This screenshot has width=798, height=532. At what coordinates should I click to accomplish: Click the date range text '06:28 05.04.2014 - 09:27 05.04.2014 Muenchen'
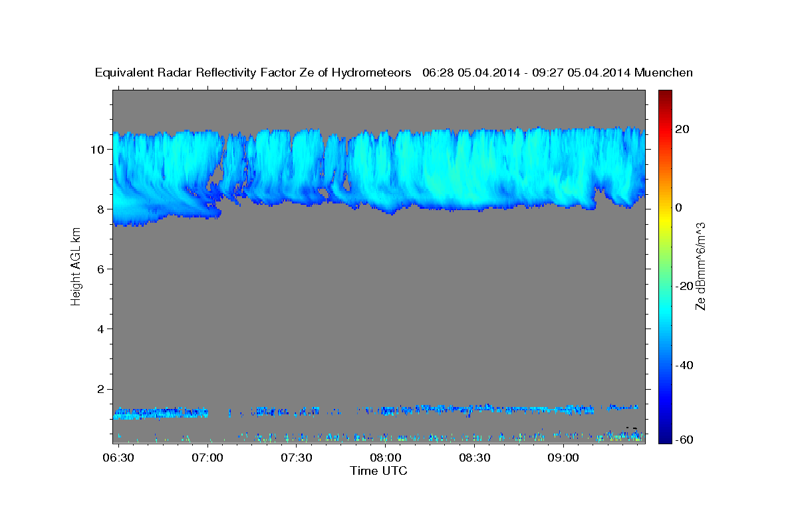click(558, 73)
